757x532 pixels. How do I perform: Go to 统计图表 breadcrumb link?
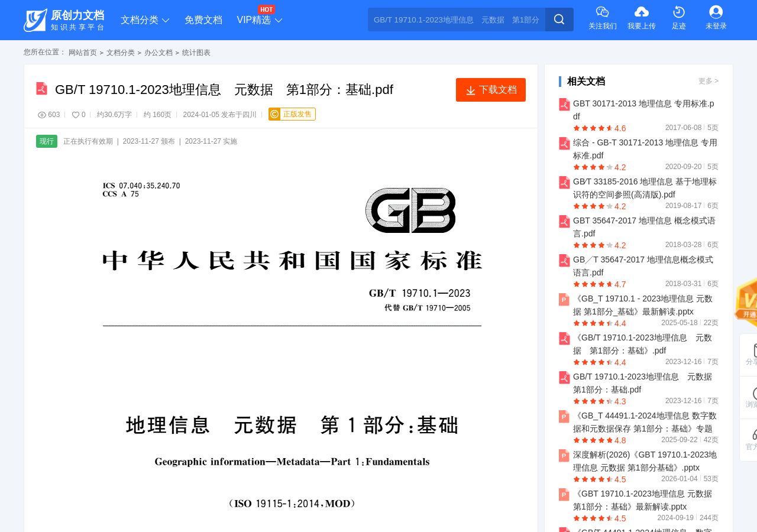196,53
